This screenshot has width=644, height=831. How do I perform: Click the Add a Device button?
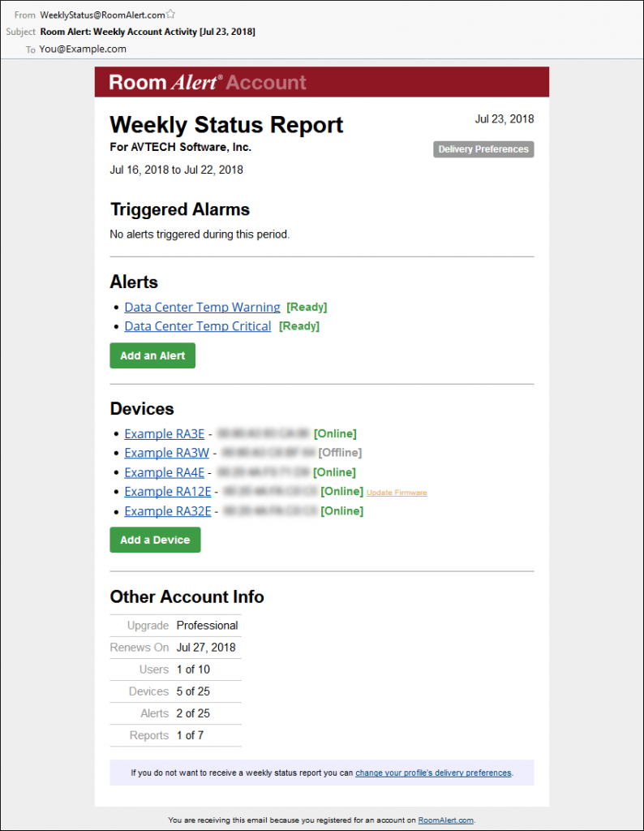tap(155, 540)
